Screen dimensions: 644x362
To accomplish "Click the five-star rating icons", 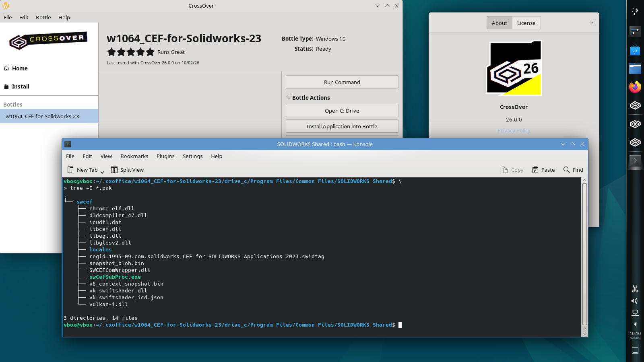I will tap(131, 52).
